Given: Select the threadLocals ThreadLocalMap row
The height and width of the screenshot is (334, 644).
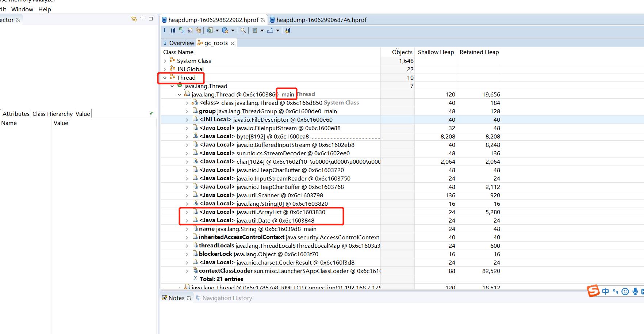Looking at the screenshot, I should [331, 246].
